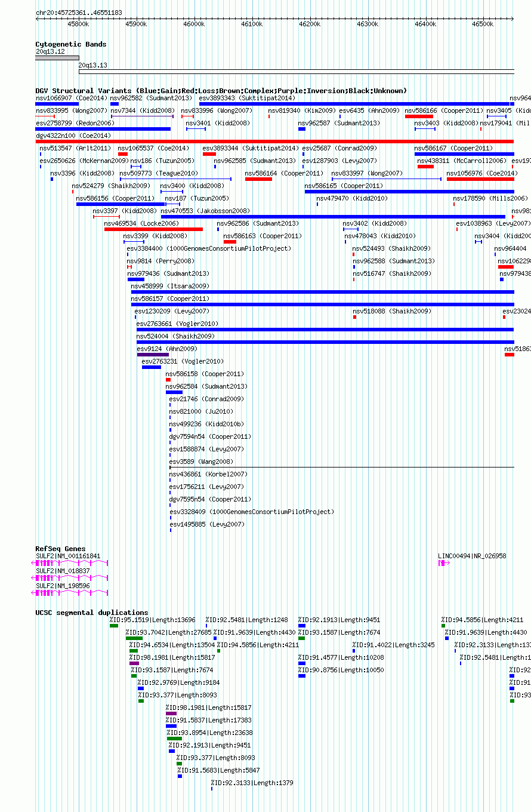Click the 46000k ruler tick label
Screen dimensions: 531x812
tap(193, 24)
